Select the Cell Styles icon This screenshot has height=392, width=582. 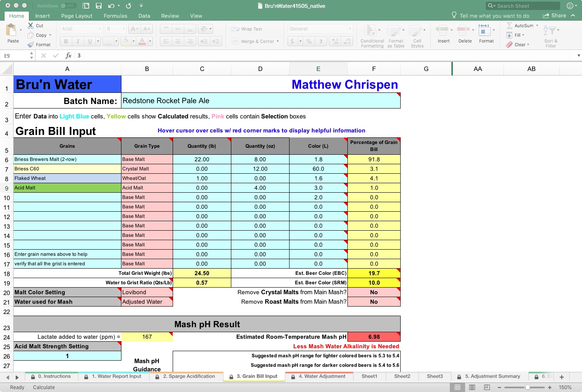(417, 35)
